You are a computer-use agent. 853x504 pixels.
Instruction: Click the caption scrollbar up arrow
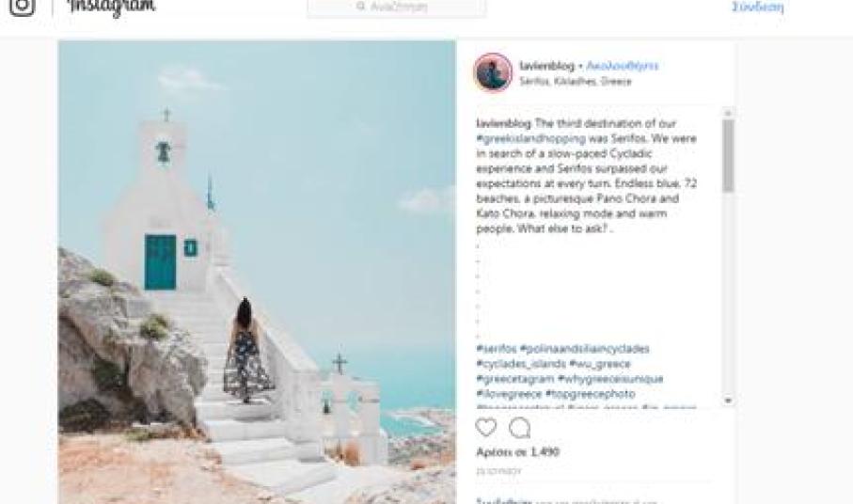[x=728, y=113]
